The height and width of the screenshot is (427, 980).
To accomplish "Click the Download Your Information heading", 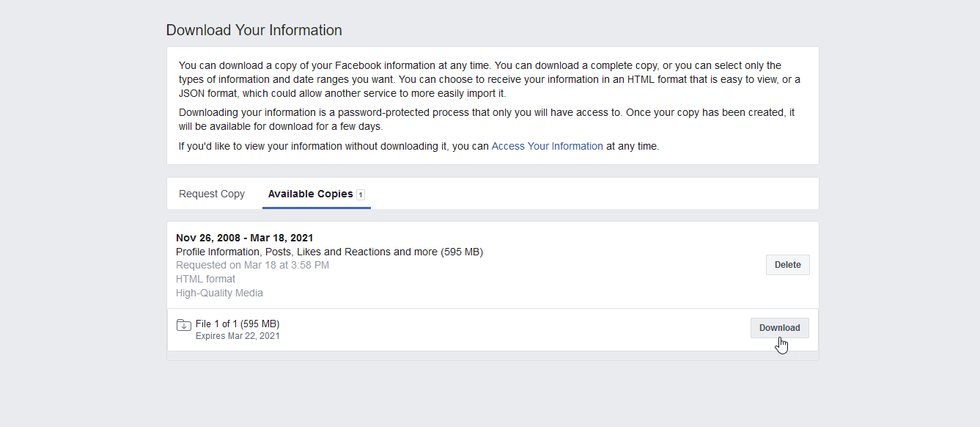I will click(x=254, y=30).
